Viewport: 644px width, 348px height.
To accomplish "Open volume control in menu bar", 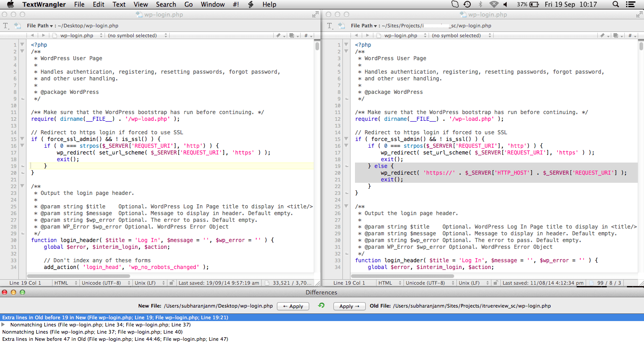I will [x=505, y=4].
